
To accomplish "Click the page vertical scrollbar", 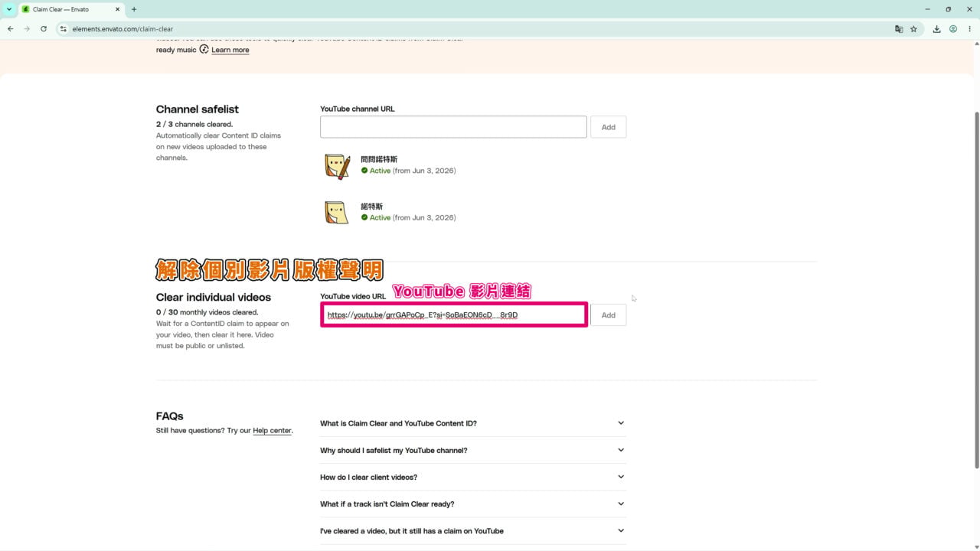I will point(976,291).
